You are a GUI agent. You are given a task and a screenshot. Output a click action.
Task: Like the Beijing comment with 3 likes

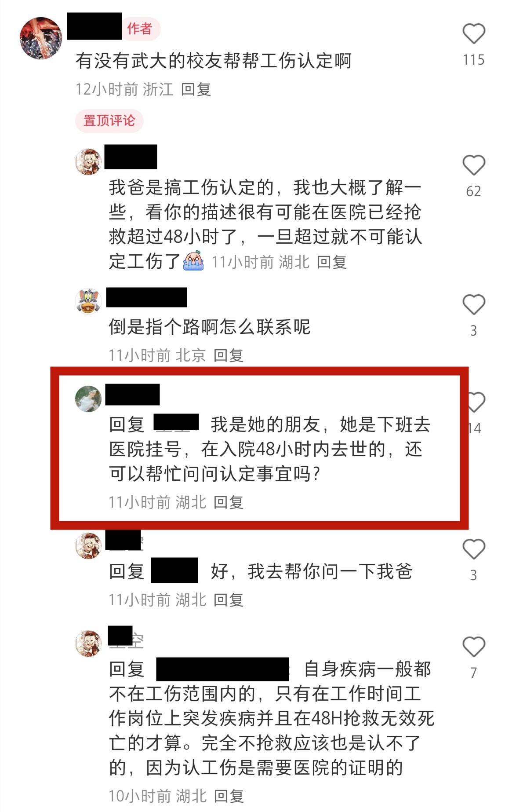click(x=473, y=304)
